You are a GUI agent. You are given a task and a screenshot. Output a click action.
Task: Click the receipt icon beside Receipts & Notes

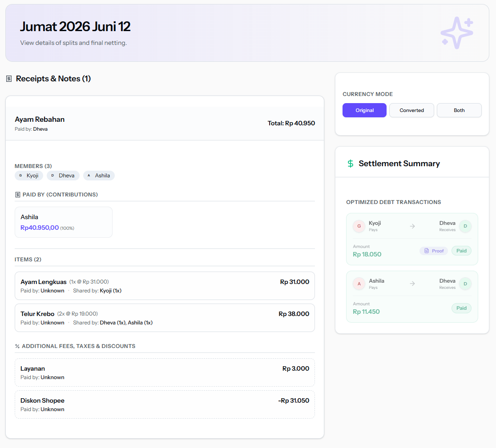pos(9,79)
